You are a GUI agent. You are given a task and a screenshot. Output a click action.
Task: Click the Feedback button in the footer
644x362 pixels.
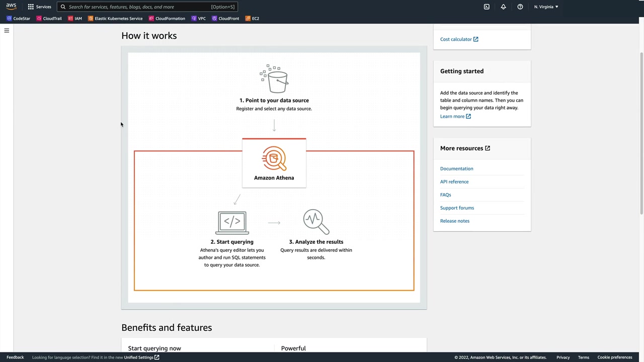(15, 357)
